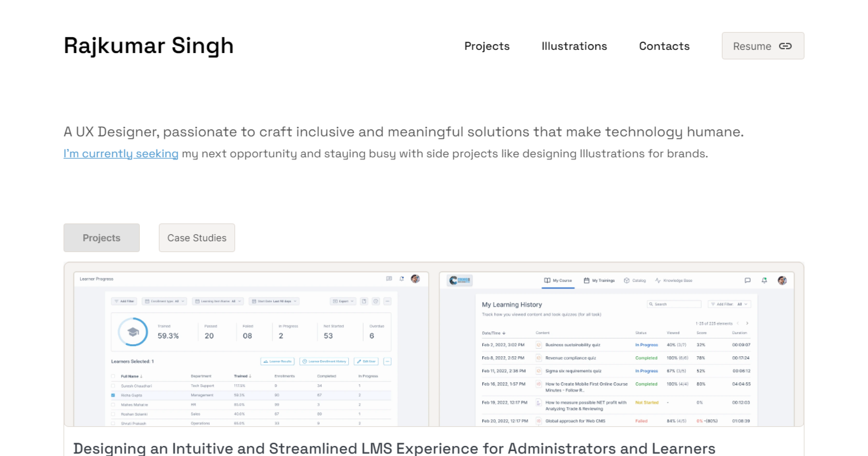This screenshot has height=456, width=868.
Task: Click the Cognigix logo in the learner mockup
Action: click(x=460, y=280)
